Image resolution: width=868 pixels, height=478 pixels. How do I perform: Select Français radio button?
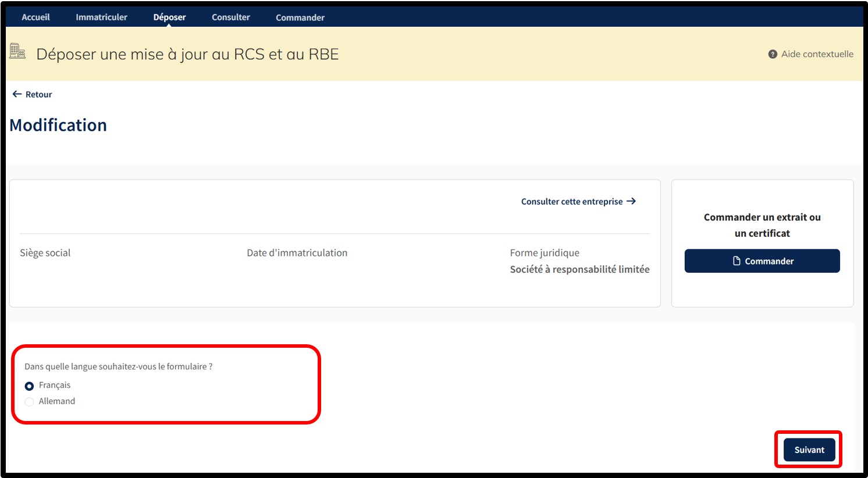point(29,386)
